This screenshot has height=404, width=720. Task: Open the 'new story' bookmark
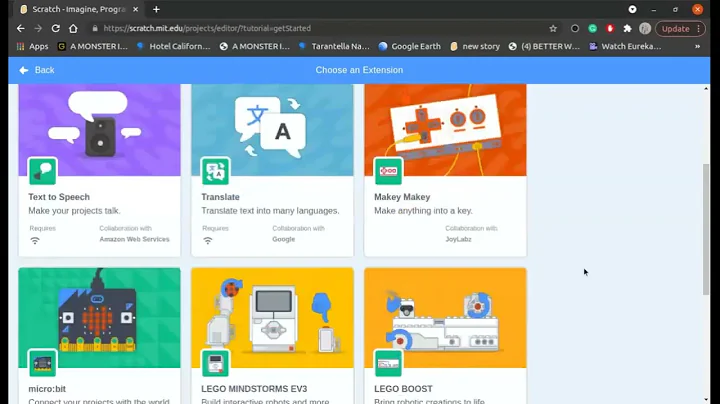pyautogui.click(x=475, y=46)
